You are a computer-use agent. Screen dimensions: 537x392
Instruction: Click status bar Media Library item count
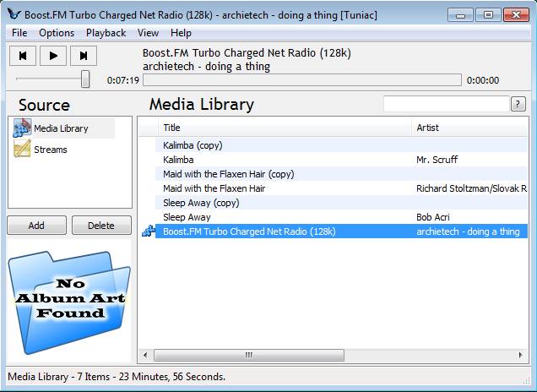tap(117, 377)
